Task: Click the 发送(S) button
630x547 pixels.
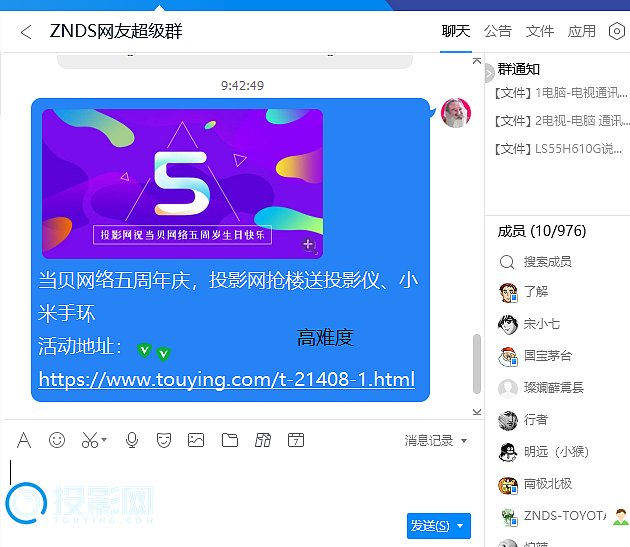Action: click(430, 525)
